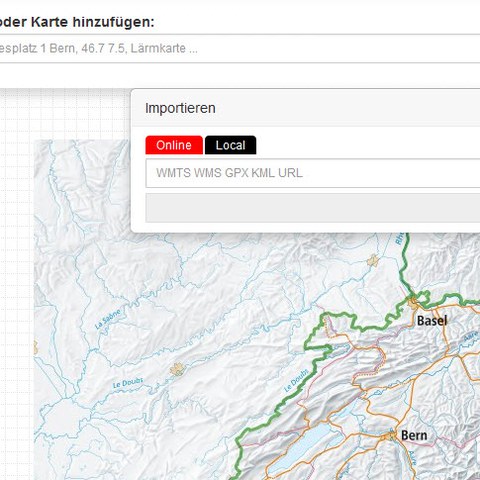Click the search field with Lärmkarte placeholder
480x480 pixels.
tap(240, 48)
